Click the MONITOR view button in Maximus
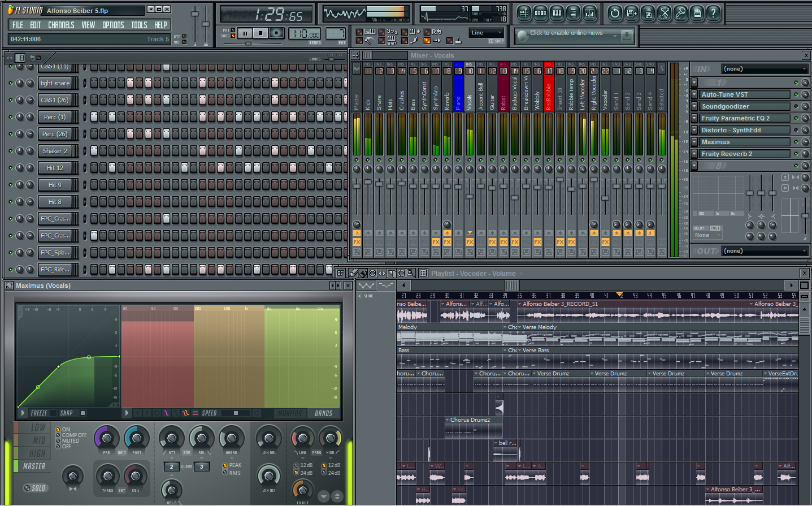 290,413
